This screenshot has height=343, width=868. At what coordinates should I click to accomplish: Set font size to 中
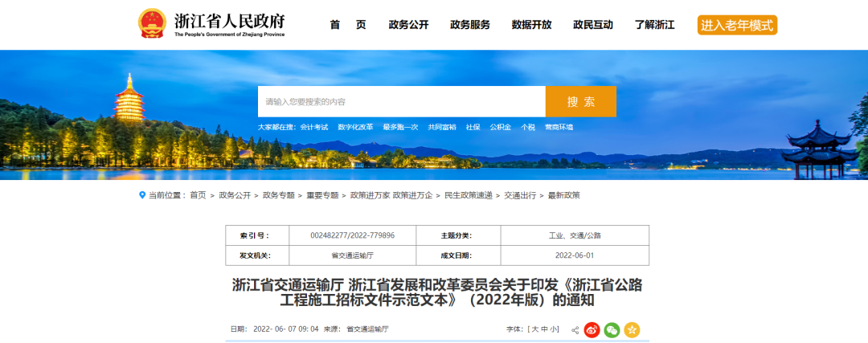pyautogui.click(x=544, y=329)
